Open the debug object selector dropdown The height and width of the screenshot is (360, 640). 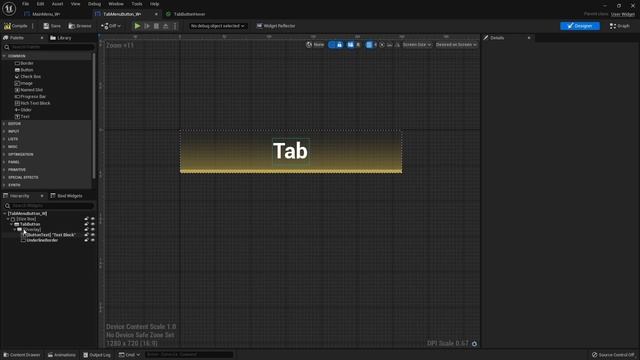point(217,26)
